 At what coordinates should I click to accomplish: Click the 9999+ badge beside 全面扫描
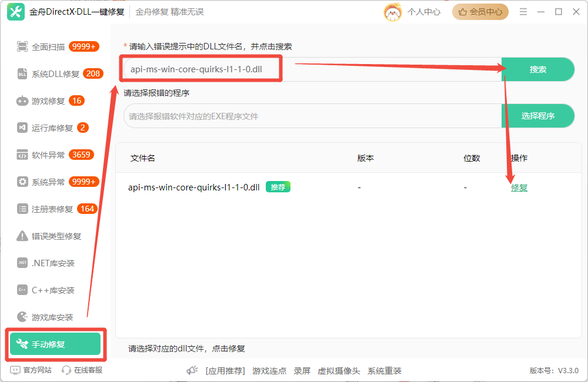(83, 46)
